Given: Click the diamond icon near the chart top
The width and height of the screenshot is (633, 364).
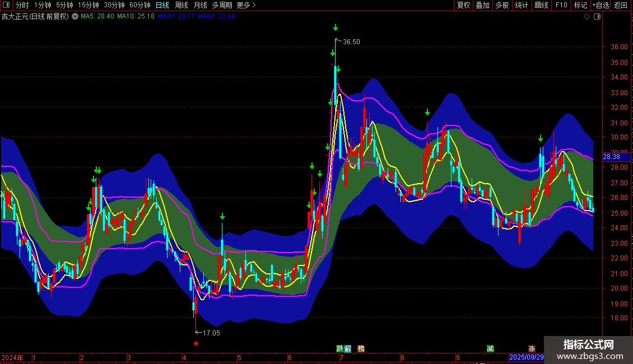Looking at the screenshot, I should coord(587,17).
